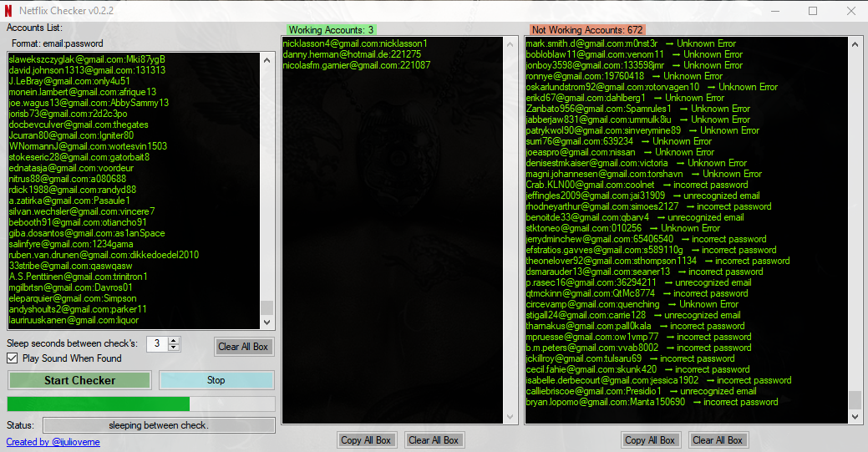Click Not Working Accounts scrollbar thumb
Viewport: 868px width, 452px height.
click(x=855, y=400)
